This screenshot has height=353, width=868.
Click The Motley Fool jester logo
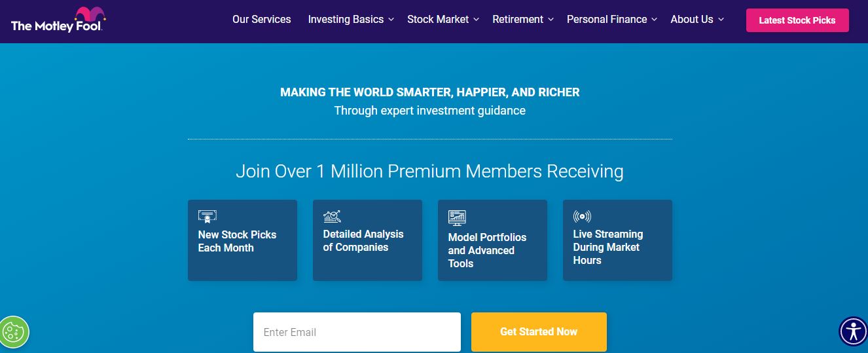58,20
